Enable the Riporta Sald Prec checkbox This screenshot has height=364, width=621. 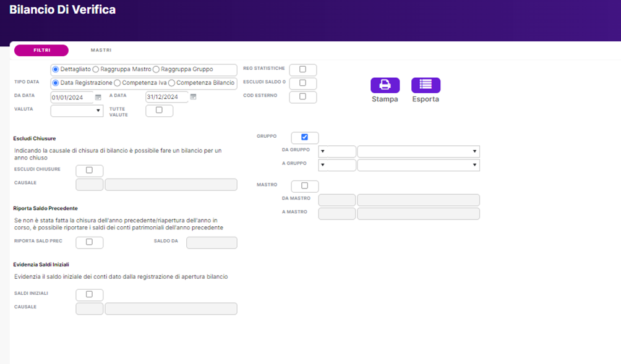click(89, 242)
